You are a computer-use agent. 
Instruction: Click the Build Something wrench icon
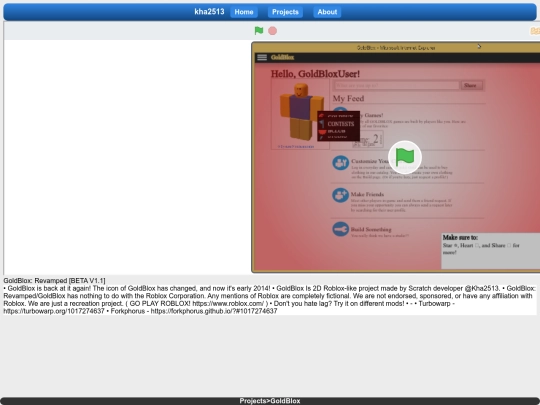341,229
